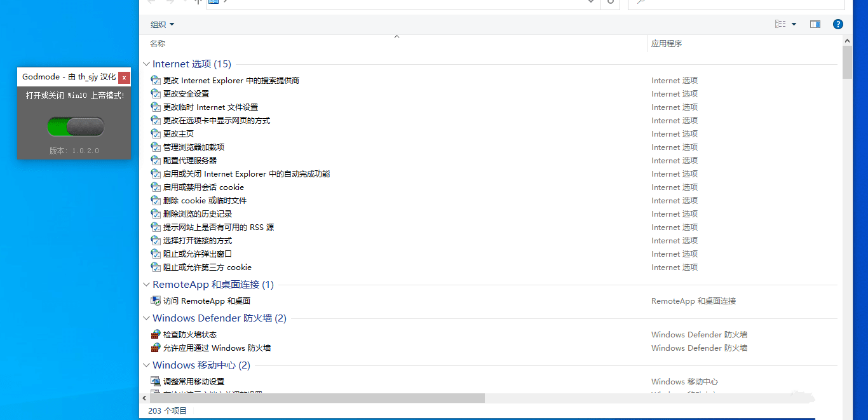Click the 调整常用移动设置 icon

pyautogui.click(x=156, y=382)
